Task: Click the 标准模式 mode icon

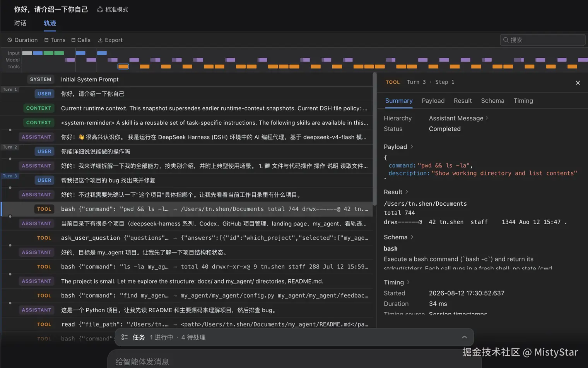Action: click(x=100, y=9)
